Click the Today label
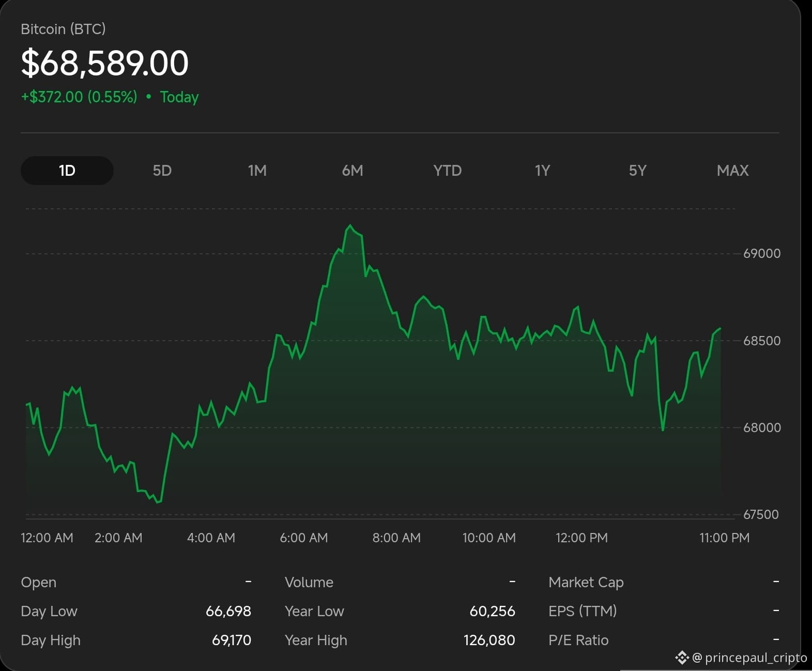Image resolution: width=812 pixels, height=671 pixels. pos(179,97)
